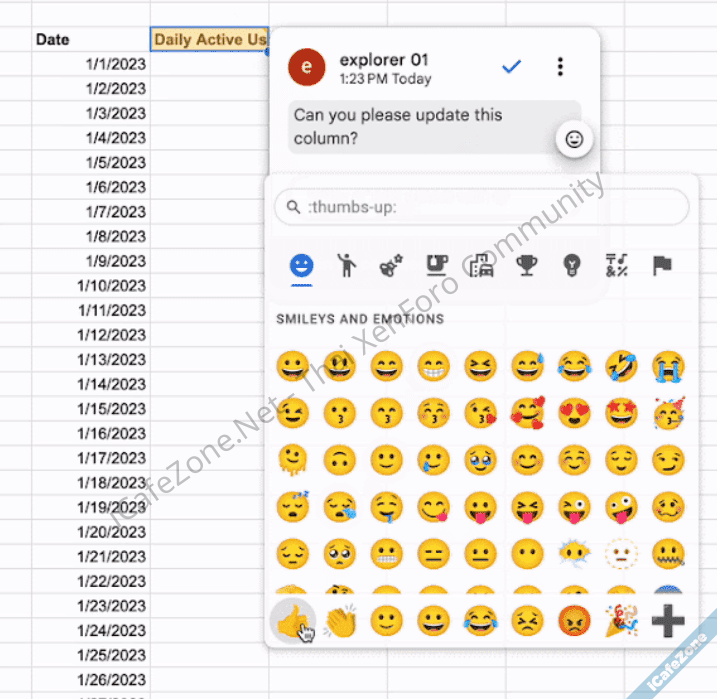Open the Food and Drink emoji category
The image size is (717, 699).
435,265
